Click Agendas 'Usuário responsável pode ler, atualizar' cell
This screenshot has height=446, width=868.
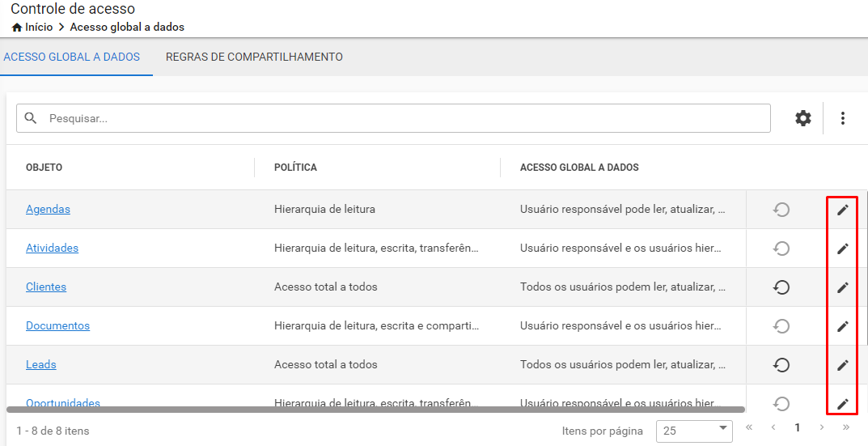[x=623, y=210]
